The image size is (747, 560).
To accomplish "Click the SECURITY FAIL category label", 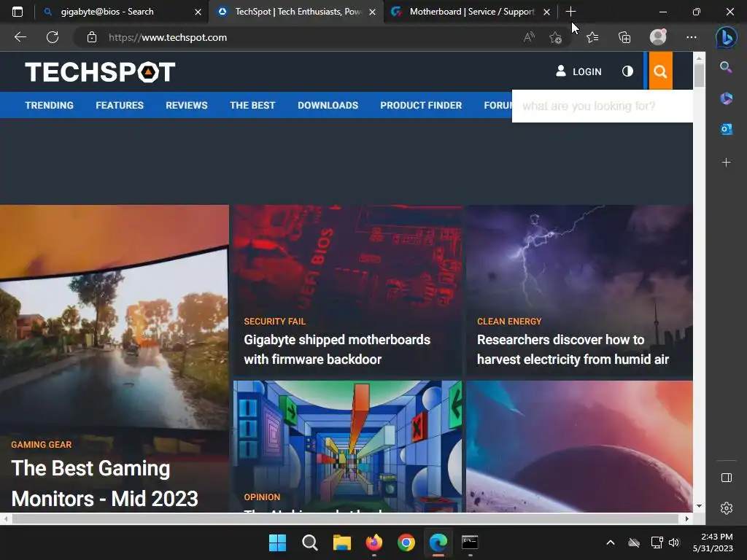I will 274,322.
